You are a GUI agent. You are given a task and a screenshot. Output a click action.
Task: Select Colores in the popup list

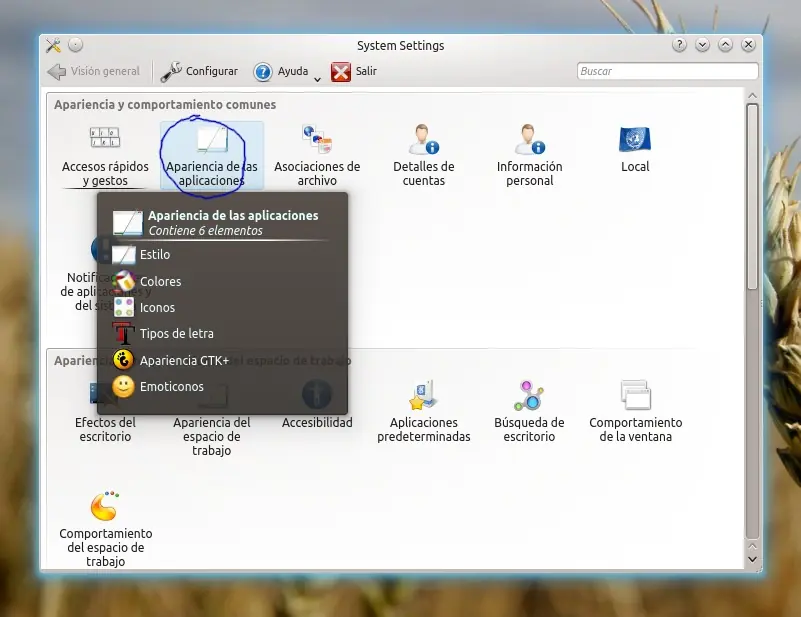(x=160, y=282)
